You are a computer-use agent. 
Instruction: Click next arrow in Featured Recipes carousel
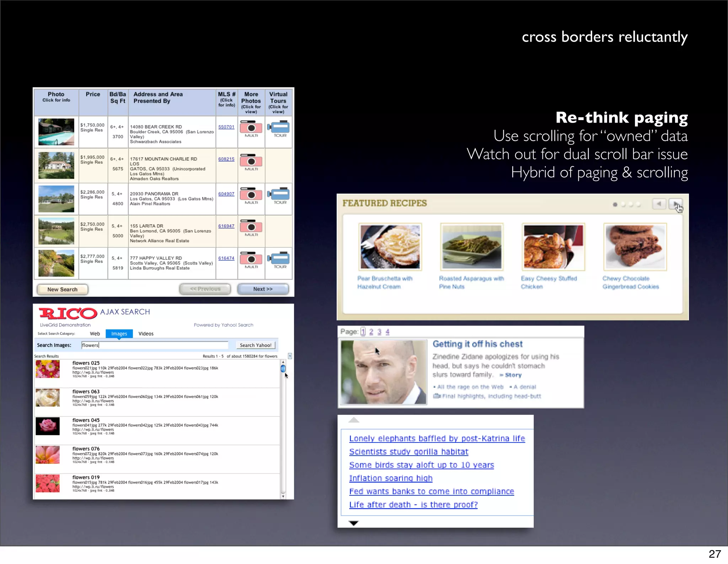point(675,204)
